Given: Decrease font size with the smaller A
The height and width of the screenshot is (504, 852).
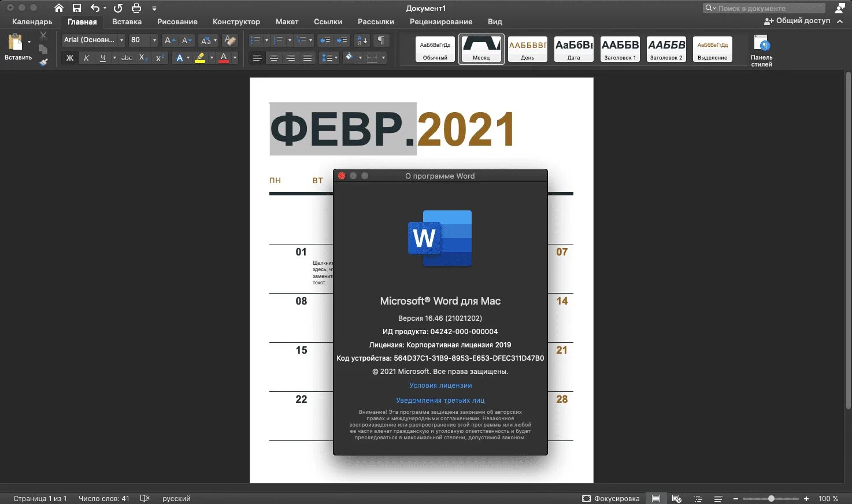Looking at the screenshot, I should pos(186,40).
